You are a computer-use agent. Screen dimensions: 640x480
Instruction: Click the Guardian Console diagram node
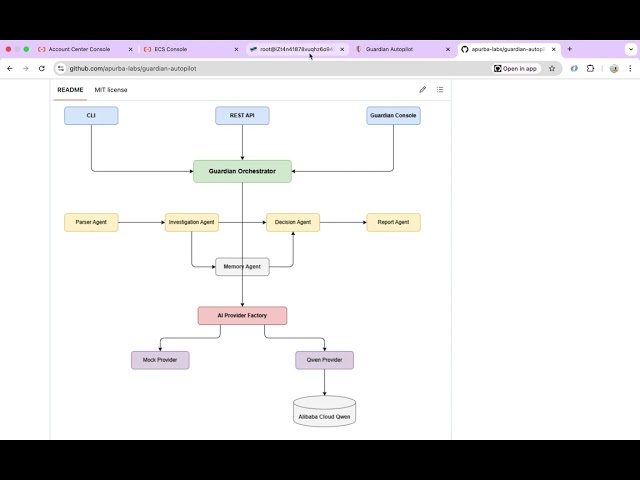click(393, 116)
